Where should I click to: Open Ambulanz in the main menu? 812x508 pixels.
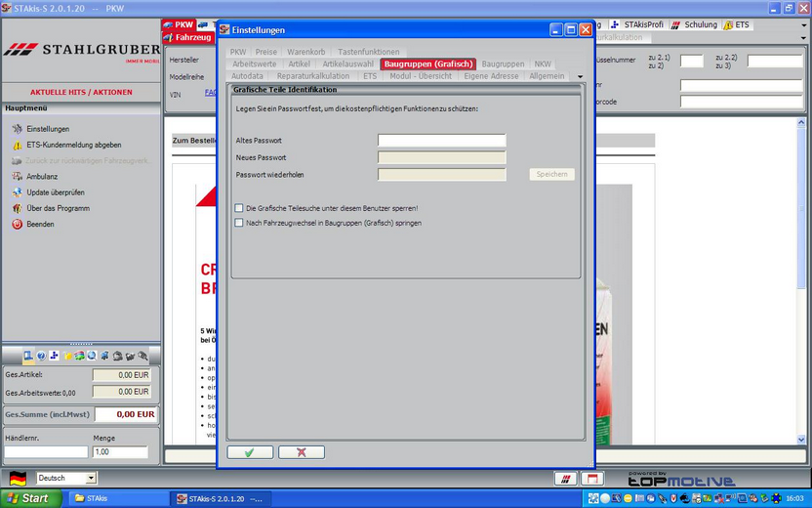[42, 176]
